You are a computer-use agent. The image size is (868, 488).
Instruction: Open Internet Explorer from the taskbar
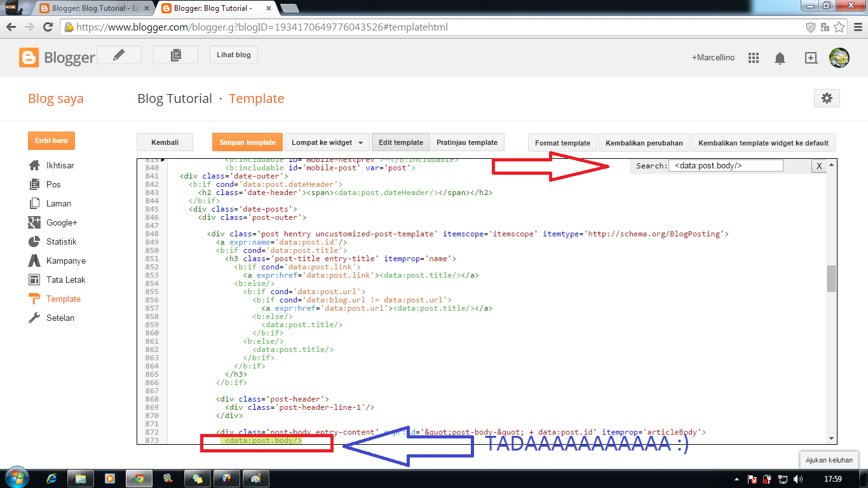pyautogui.click(x=52, y=478)
